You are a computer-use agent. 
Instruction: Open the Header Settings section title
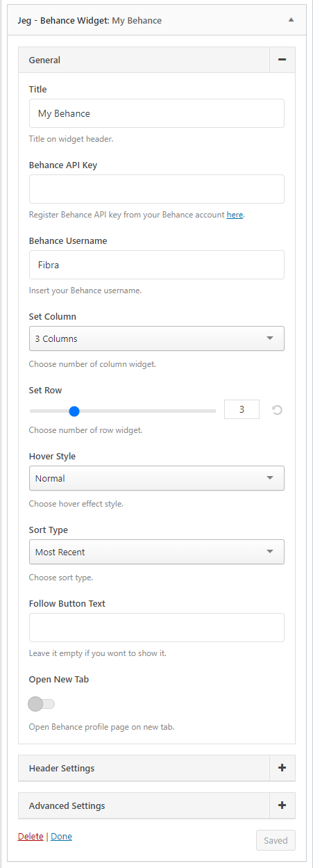(62, 768)
